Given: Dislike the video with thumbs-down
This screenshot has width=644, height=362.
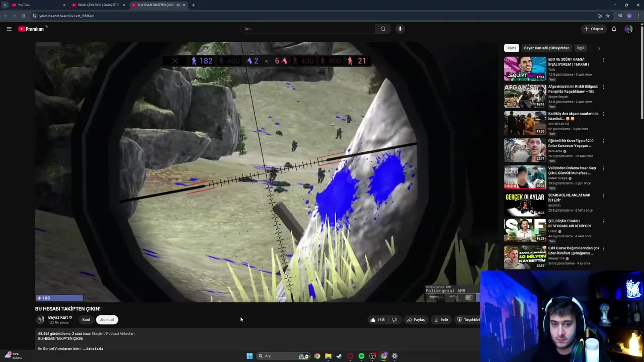Looking at the screenshot, I should click(394, 320).
